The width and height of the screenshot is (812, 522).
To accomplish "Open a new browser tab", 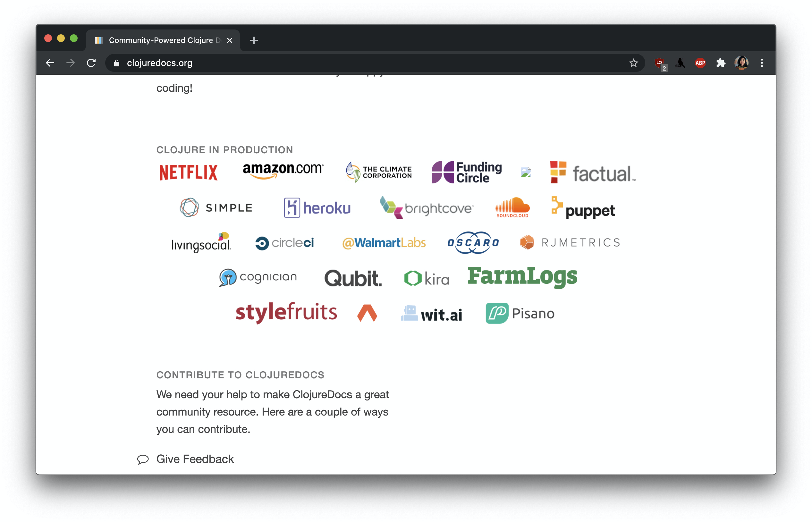I will (254, 40).
